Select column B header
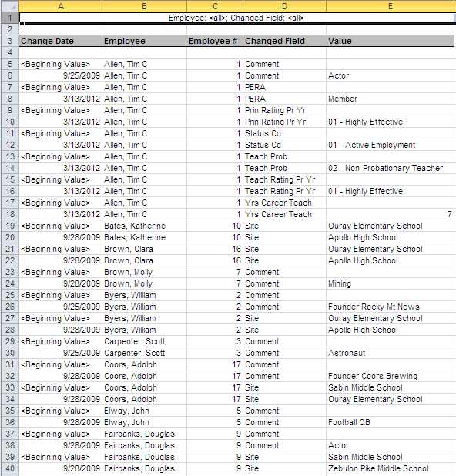 144,6
